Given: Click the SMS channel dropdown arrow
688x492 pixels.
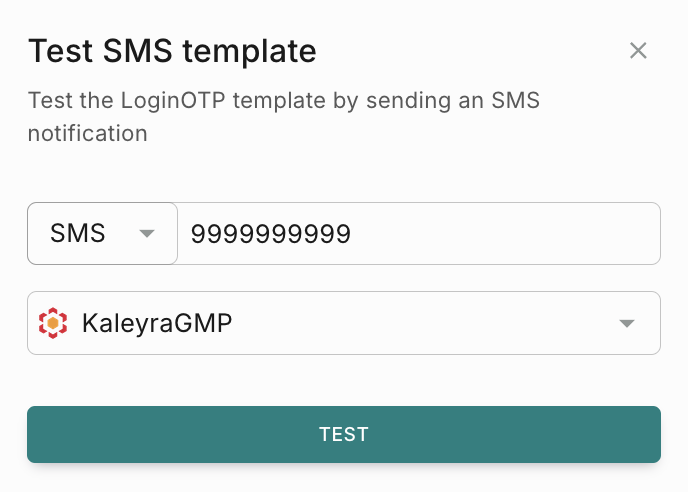Looking at the screenshot, I should (x=147, y=234).
